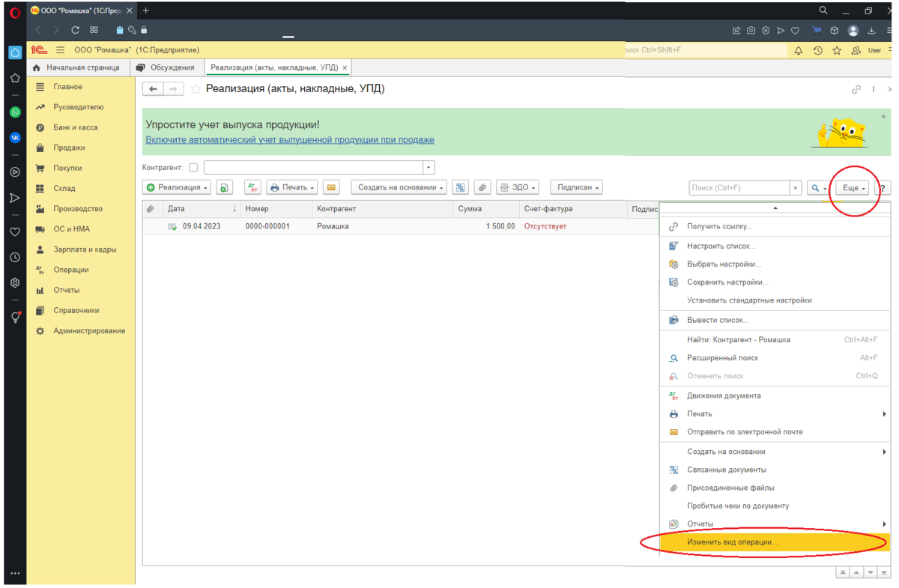
Task: Close the green promo banner
Action: (x=883, y=117)
